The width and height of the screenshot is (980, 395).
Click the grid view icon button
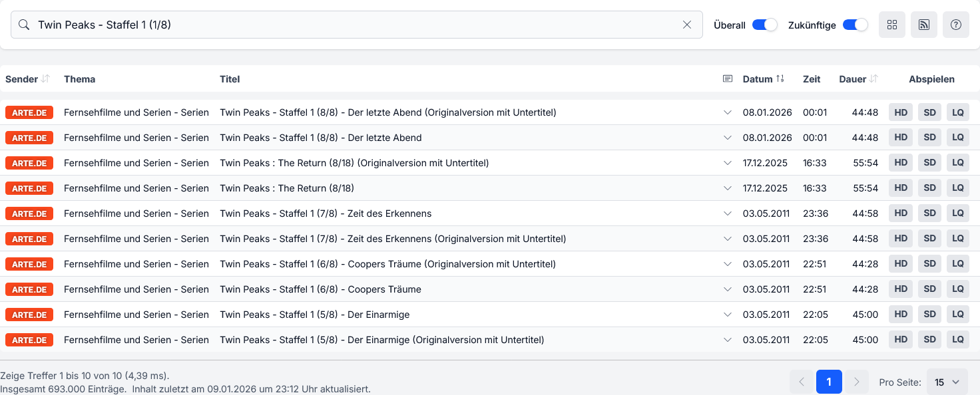pyautogui.click(x=892, y=25)
